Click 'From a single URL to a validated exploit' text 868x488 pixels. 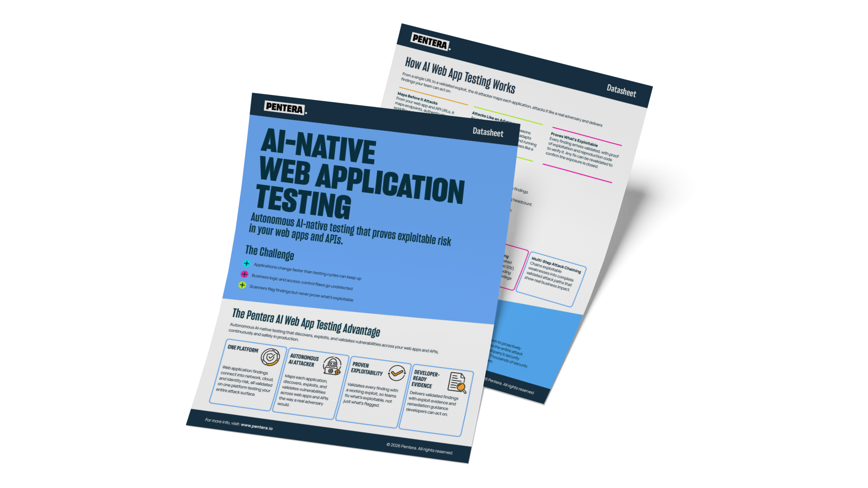point(502,99)
